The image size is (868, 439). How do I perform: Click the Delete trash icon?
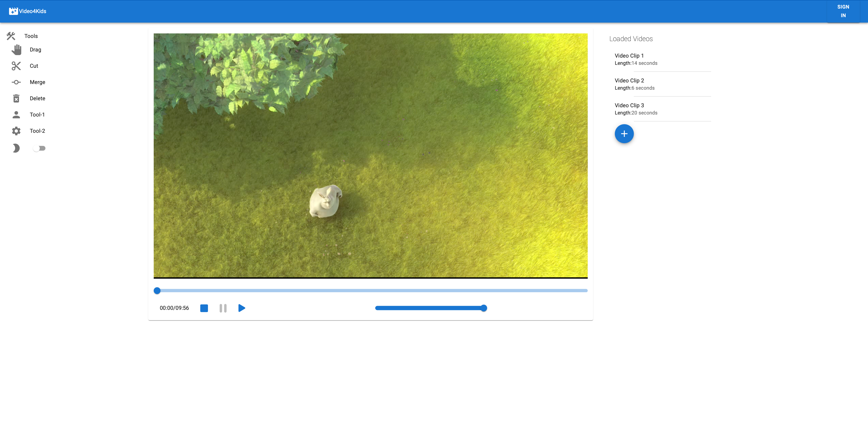(16, 98)
